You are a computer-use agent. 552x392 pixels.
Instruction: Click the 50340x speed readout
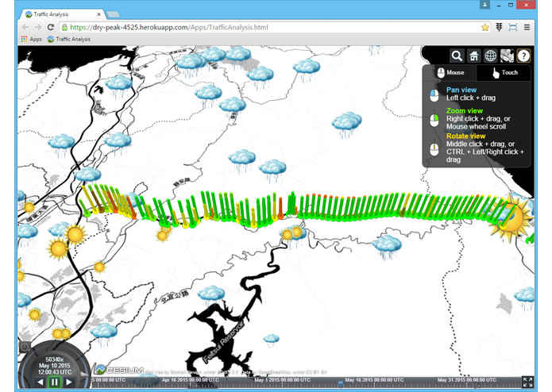coord(55,359)
